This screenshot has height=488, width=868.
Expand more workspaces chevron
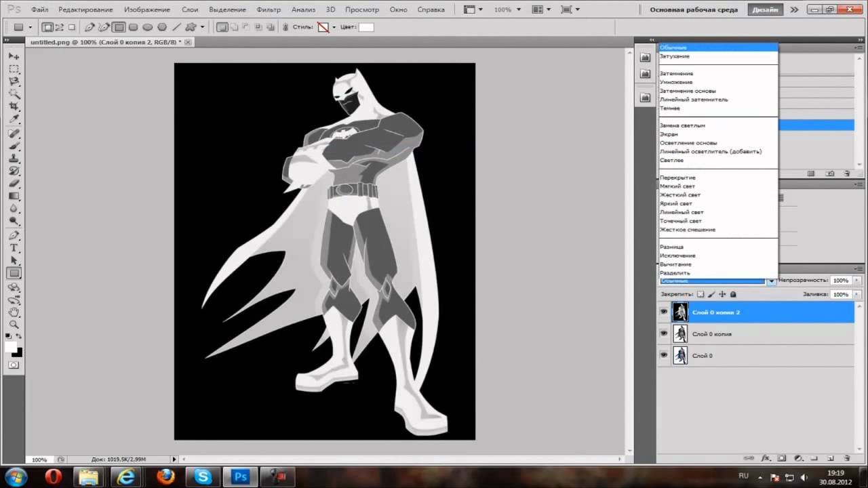pyautogui.click(x=794, y=10)
